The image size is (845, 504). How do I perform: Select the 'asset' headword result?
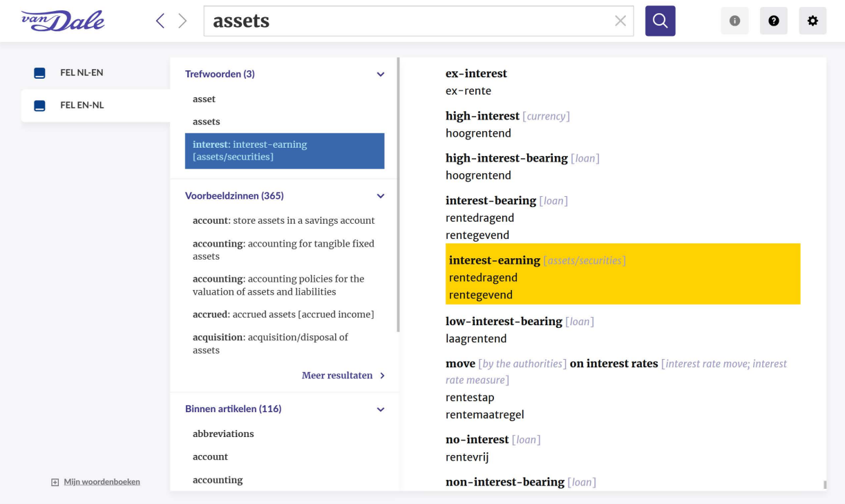(205, 99)
